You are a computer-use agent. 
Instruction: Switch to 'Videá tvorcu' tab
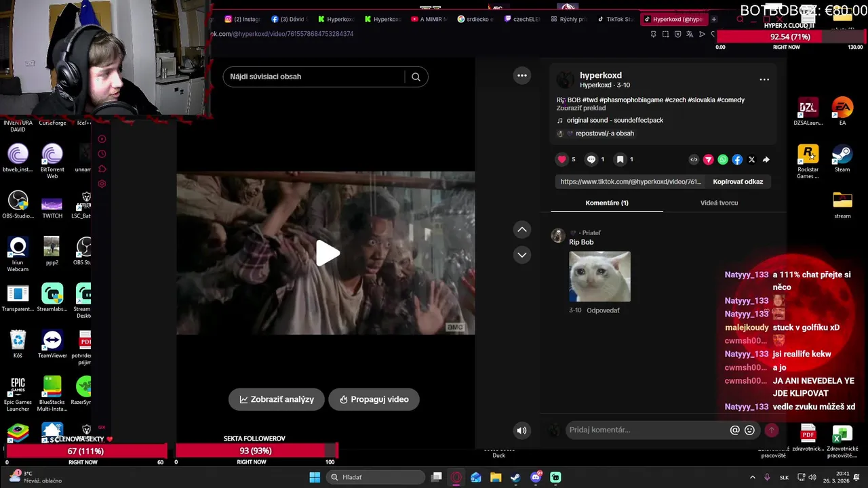(x=719, y=203)
